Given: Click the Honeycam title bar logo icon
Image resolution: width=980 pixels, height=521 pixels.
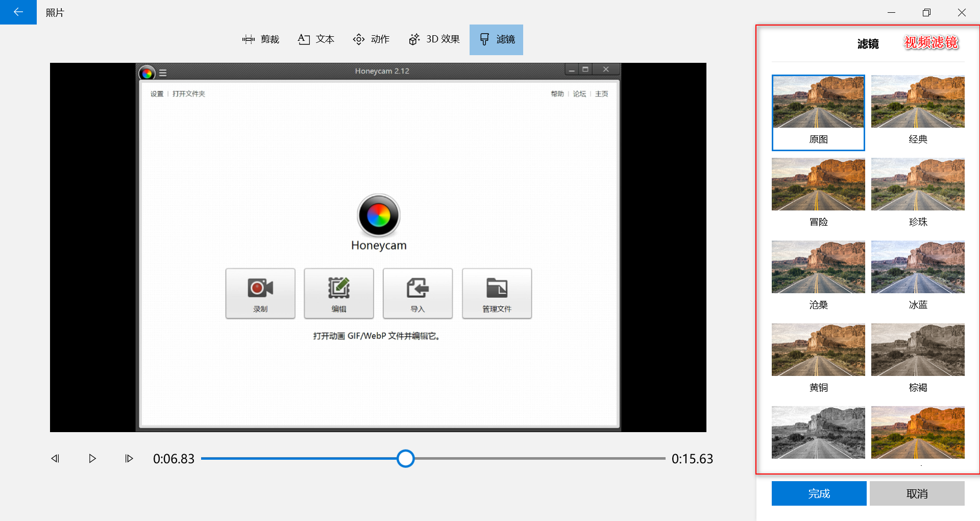Looking at the screenshot, I should 147,73.
